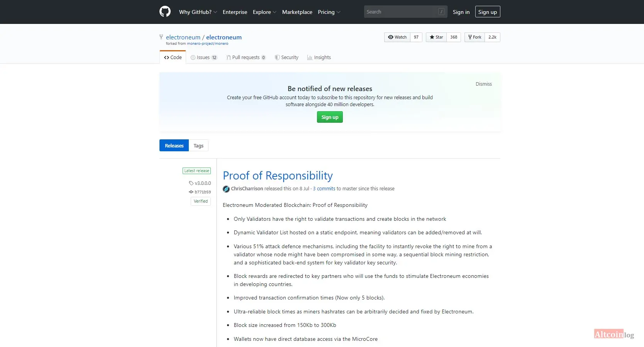
Task: Open the 3 commits link
Action: tap(324, 189)
